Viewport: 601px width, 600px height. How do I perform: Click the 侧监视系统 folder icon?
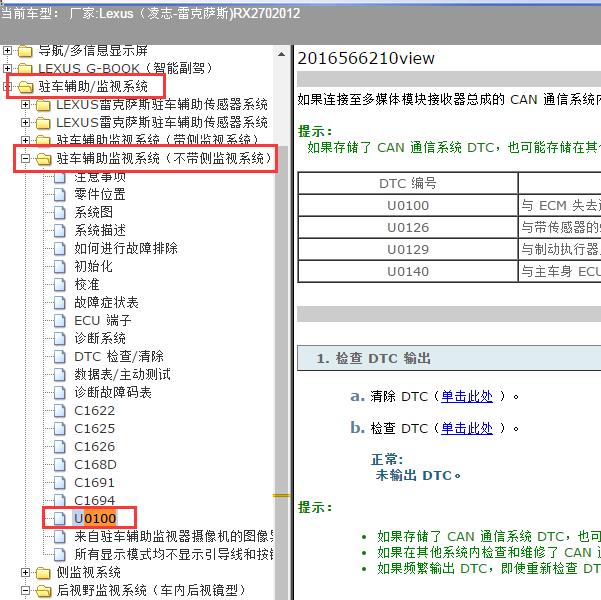point(43,573)
